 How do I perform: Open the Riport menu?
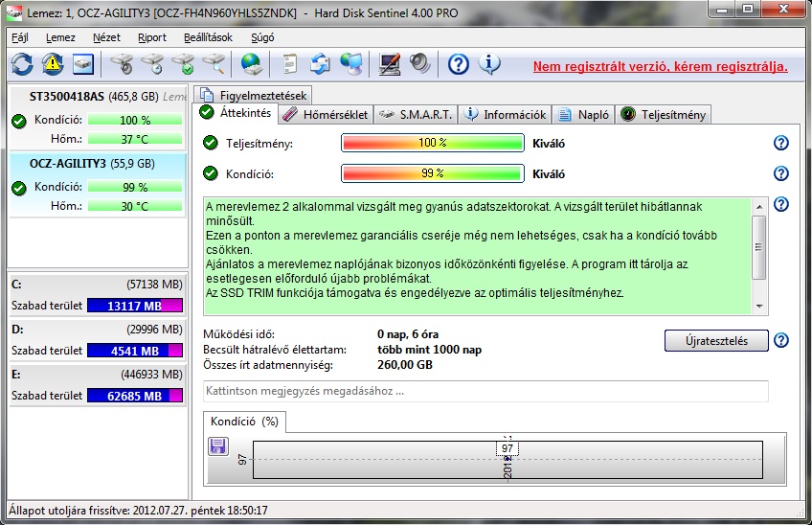click(152, 37)
